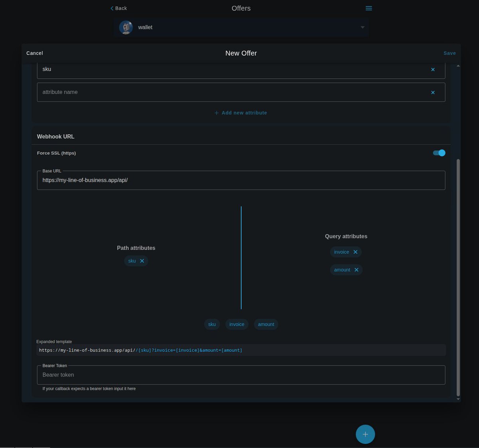The width and height of the screenshot is (479, 448).
Task: Click the wallet avatar image
Action: click(126, 28)
